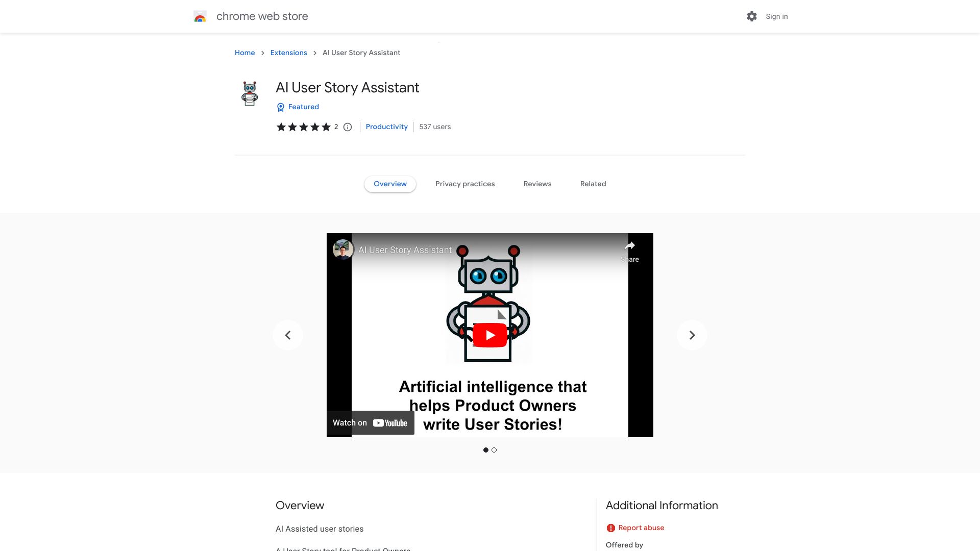Click the Sign in button
Viewport: 980px width, 551px height.
776,16
